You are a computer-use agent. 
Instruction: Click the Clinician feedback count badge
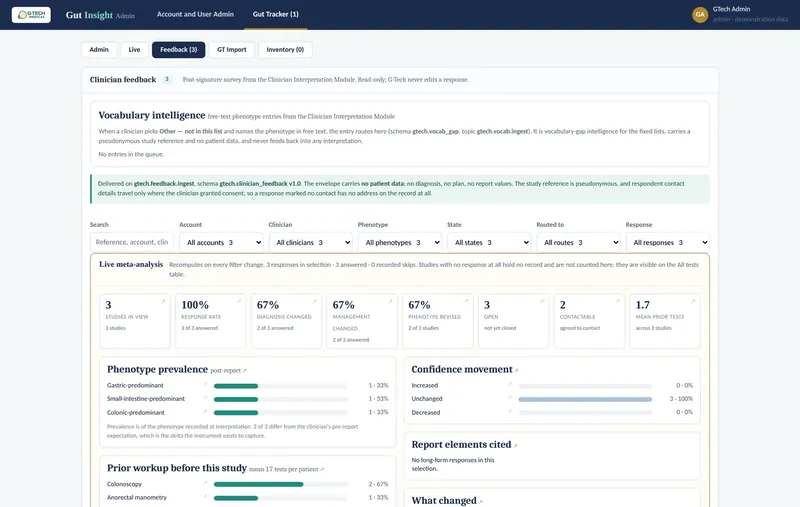coord(167,79)
